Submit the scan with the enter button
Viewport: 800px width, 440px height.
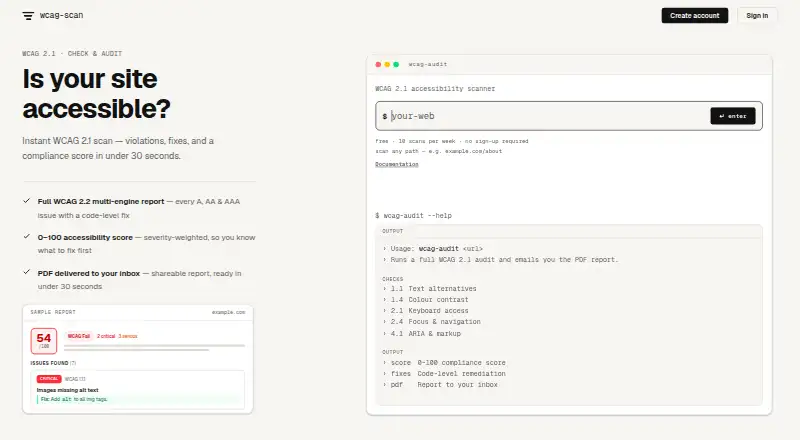[733, 116]
